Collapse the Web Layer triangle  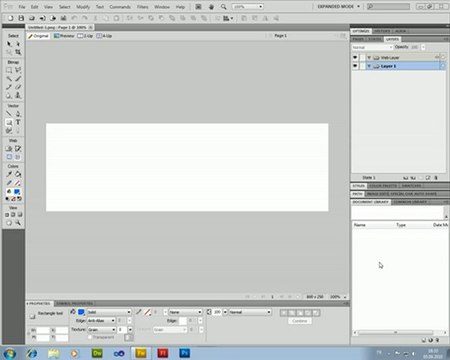pos(369,57)
